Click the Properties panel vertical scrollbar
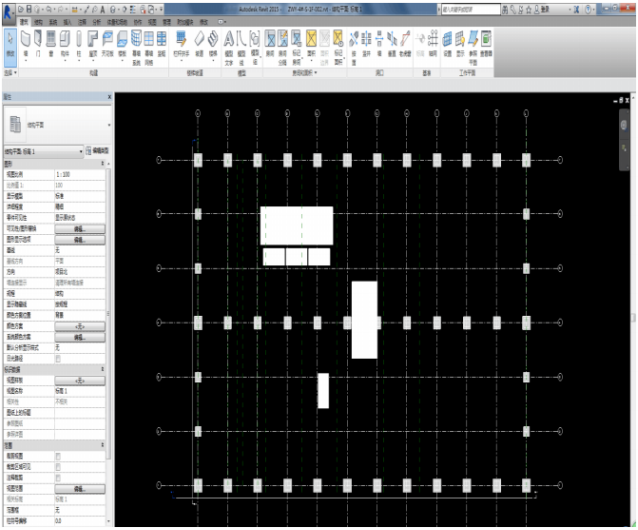Screen dimensions: 638x530 tap(110, 300)
